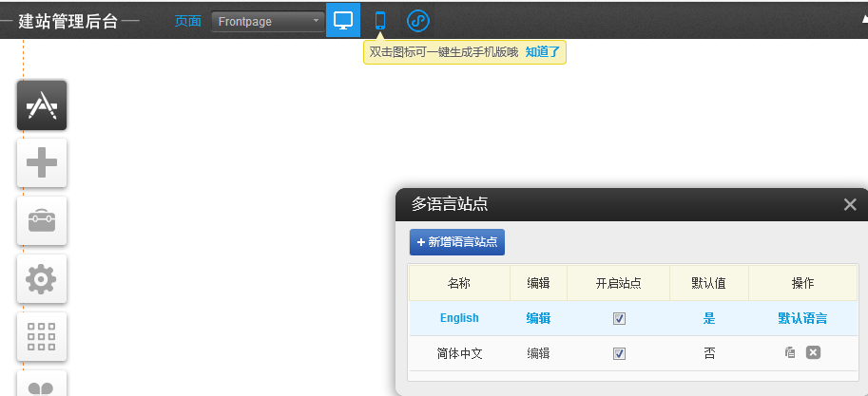
Task: Edit the English language site
Action: [x=538, y=318]
